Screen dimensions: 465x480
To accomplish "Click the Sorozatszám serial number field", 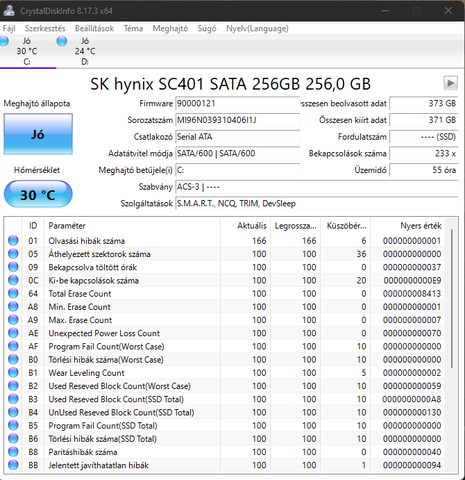I will 238,120.
